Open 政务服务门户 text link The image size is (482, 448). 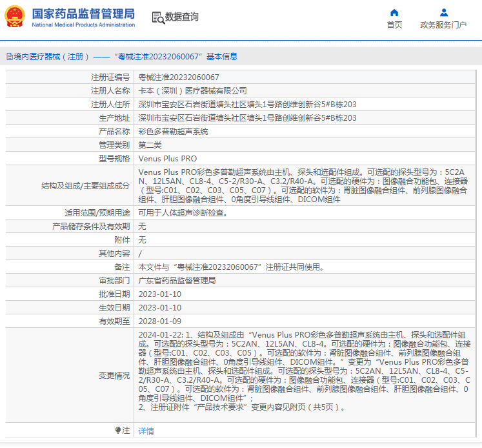443,25
